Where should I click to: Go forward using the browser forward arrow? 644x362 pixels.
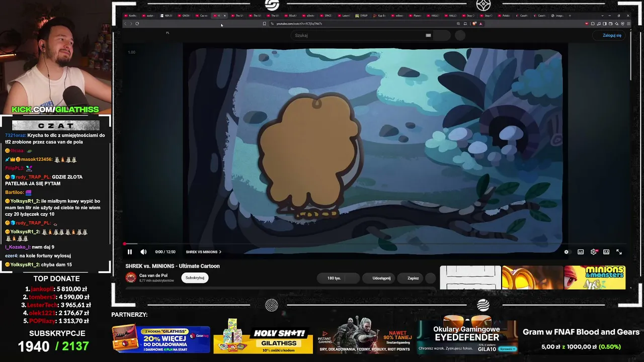coord(131,24)
